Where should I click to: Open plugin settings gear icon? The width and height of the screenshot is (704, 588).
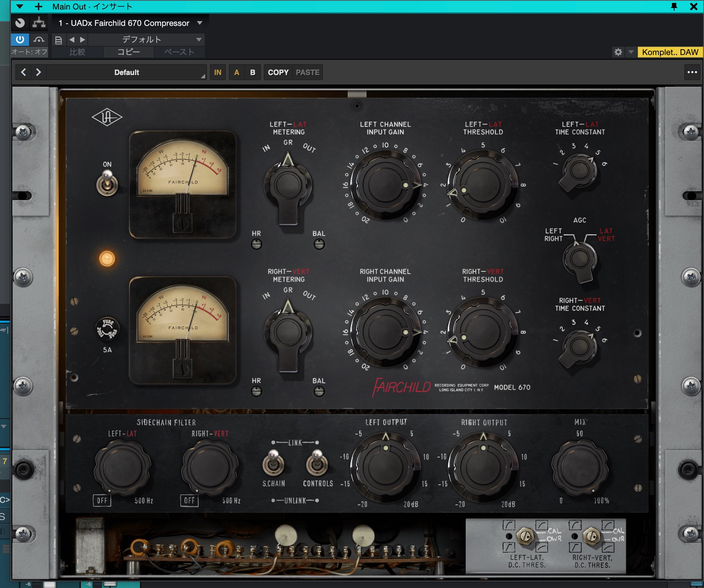(x=618, y=52)
